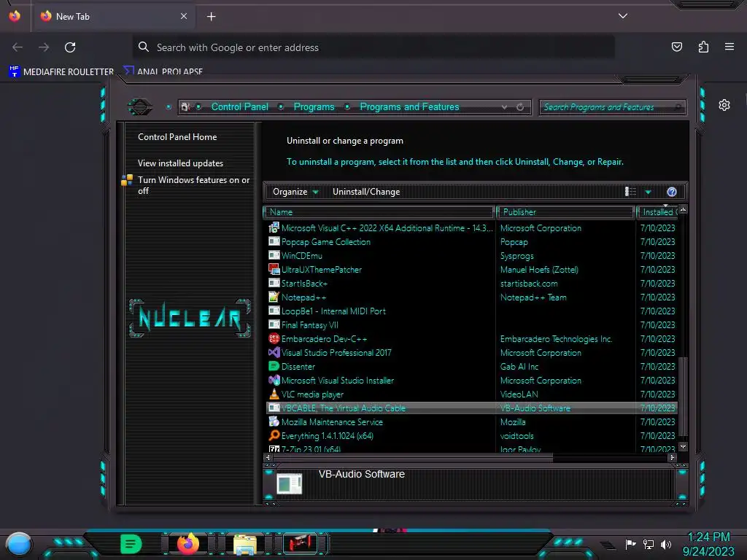Click the horizontal scrollbar left arrow
The width and height of the screenshot is (747, 560).
[268, 457]
